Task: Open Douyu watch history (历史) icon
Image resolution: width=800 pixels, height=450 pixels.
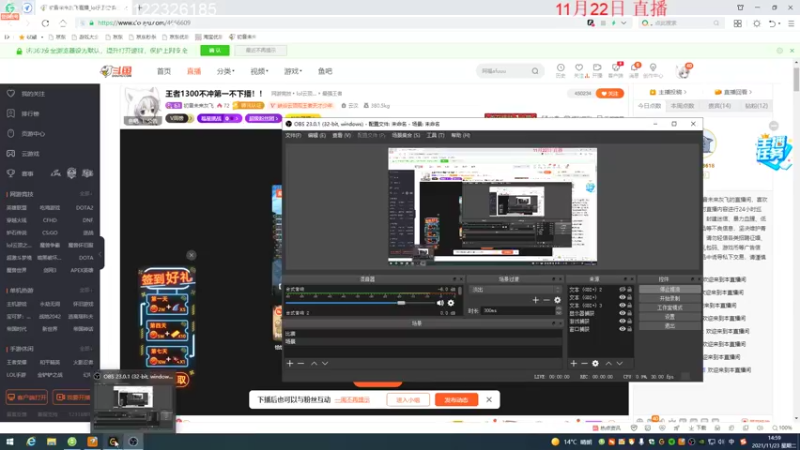Action: coord(561,70)
